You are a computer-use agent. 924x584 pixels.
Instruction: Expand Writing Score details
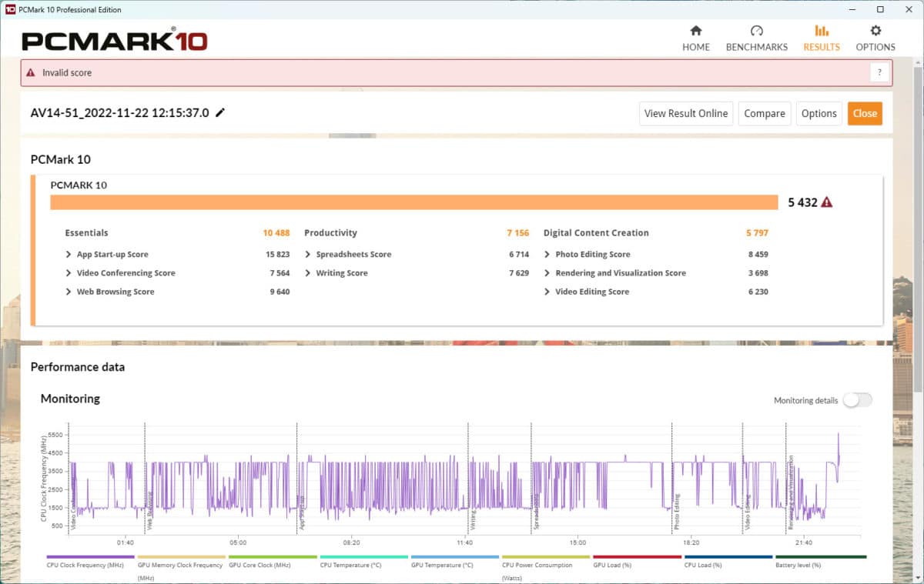click(308, 273)
